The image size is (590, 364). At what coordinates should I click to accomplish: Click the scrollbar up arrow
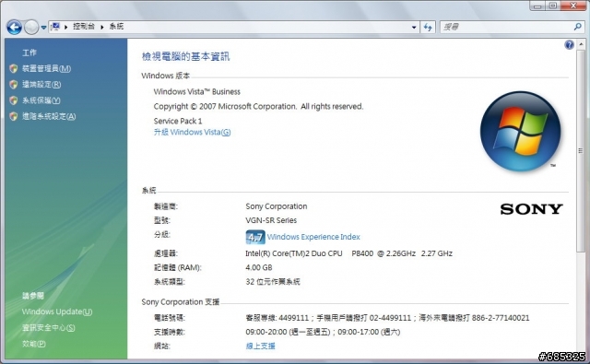pos(581,44)
